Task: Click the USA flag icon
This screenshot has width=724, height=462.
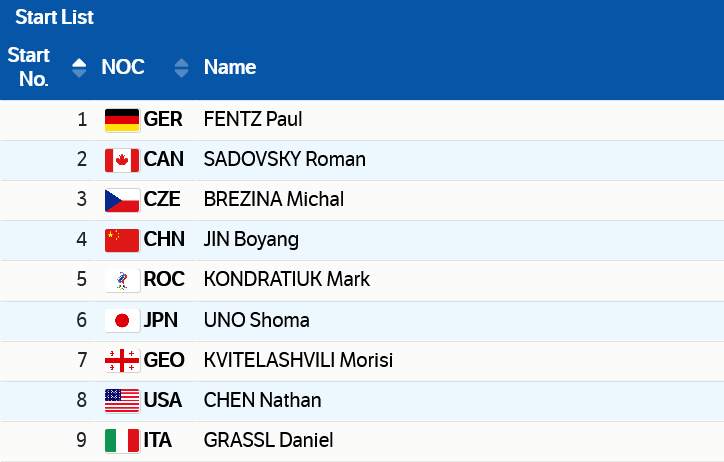Action: 122,401
